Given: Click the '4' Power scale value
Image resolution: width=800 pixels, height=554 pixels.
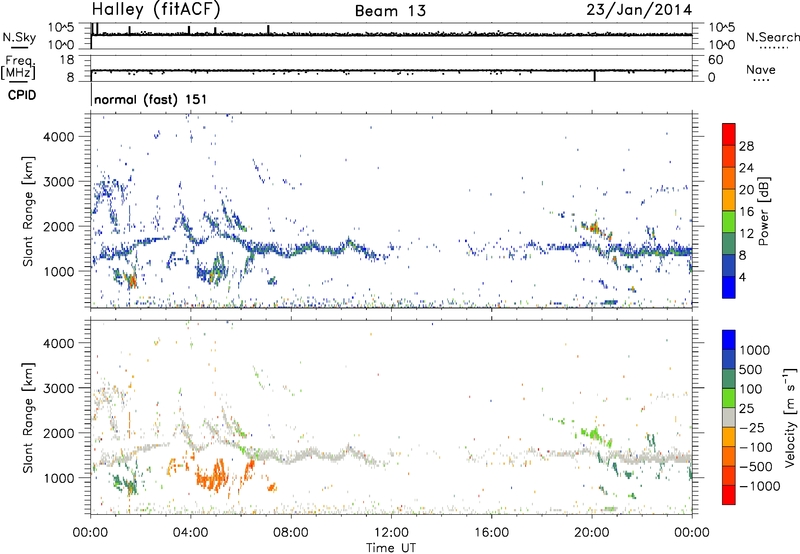Looking at the screenshot, I should click(743, 277).
